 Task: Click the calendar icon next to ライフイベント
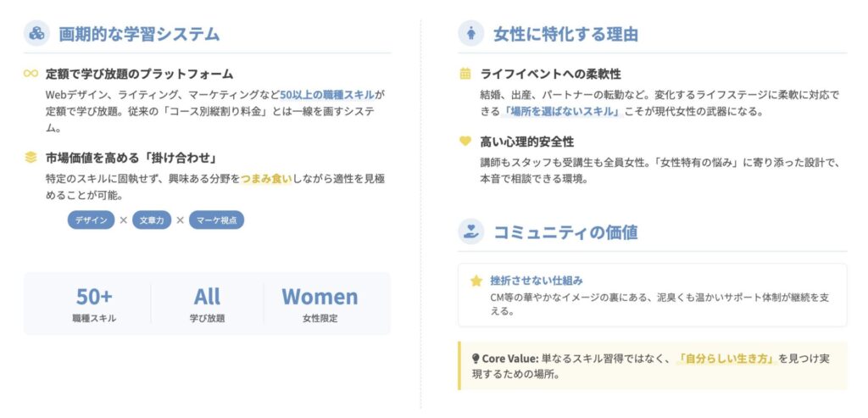point(465,74)
